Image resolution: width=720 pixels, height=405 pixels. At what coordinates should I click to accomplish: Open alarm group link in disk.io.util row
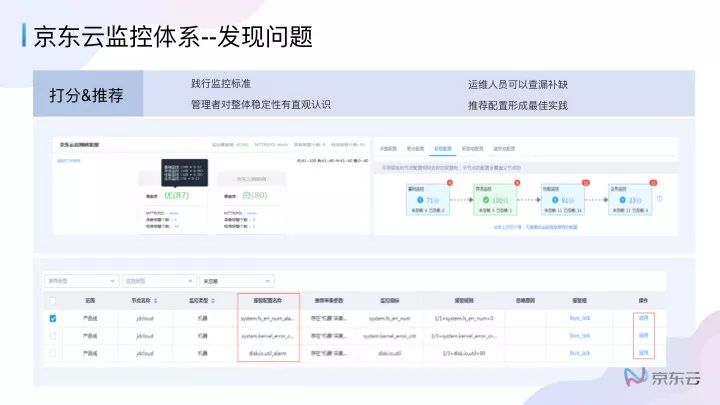[579, 353]
